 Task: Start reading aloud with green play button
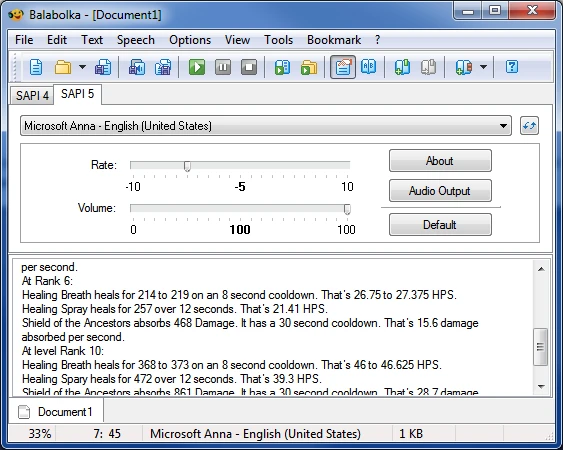[x=197, y=67]
